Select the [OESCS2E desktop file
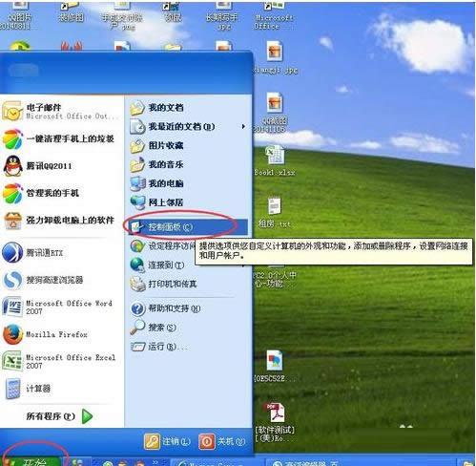Screen dimensions: 476x466 274,366
